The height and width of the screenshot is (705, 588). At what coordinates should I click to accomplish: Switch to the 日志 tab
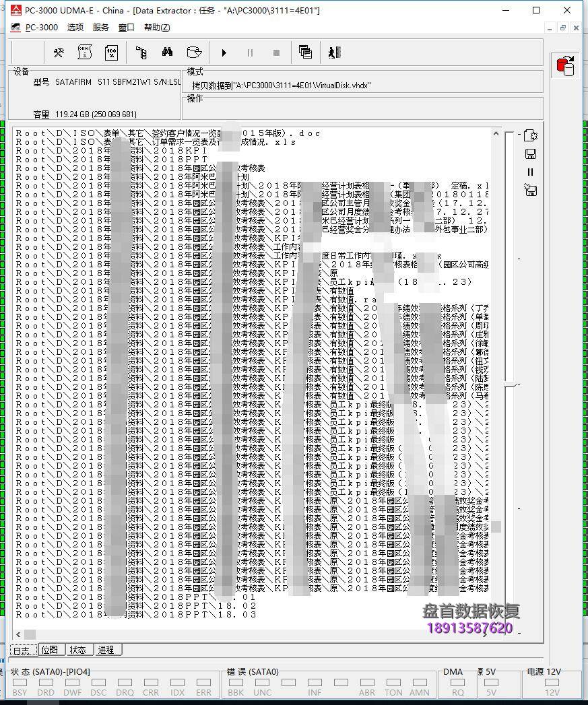[24, 650]
